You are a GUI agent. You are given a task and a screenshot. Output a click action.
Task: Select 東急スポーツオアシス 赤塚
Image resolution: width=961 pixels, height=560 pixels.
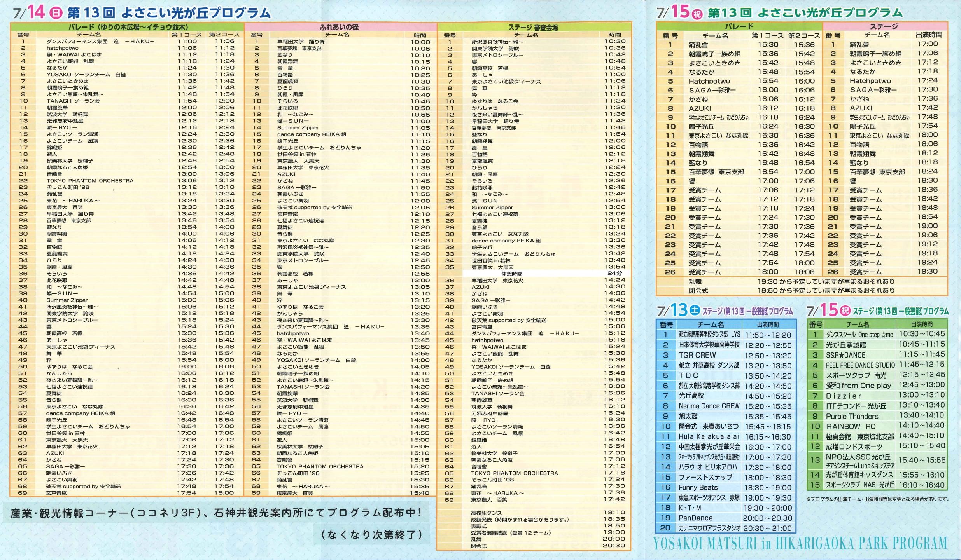tap(709, 497)
